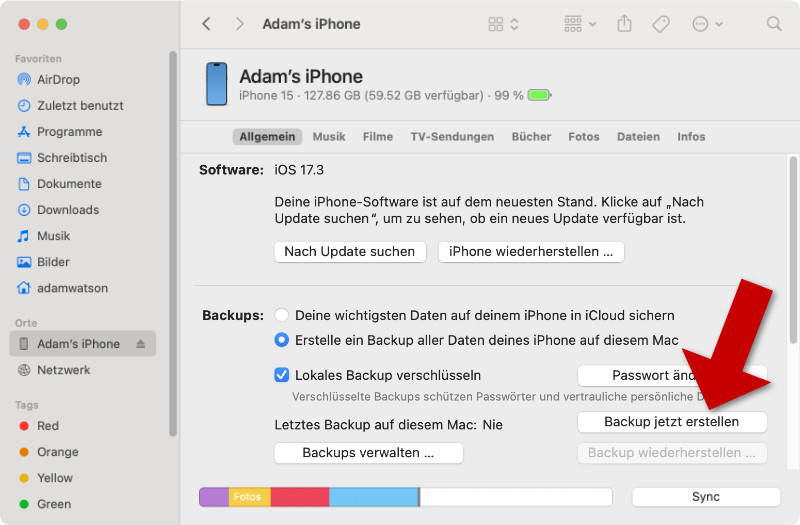Open the Dateien tab
Screen dimensions: 800x525
[x=638, y=137]
